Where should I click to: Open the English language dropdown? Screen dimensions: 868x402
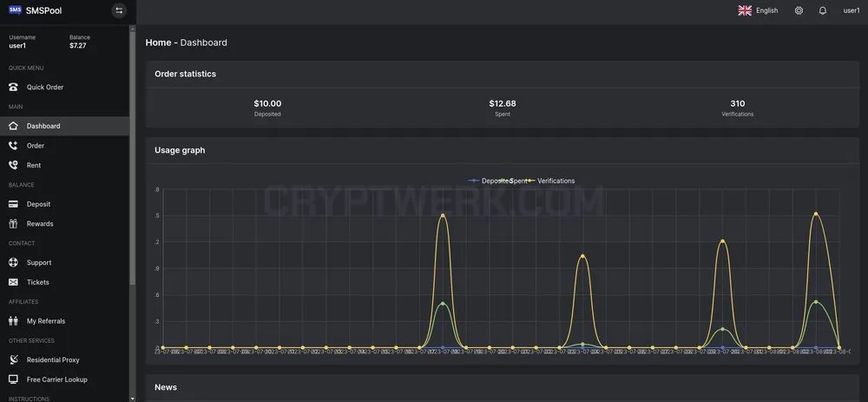tap(766, 10)
